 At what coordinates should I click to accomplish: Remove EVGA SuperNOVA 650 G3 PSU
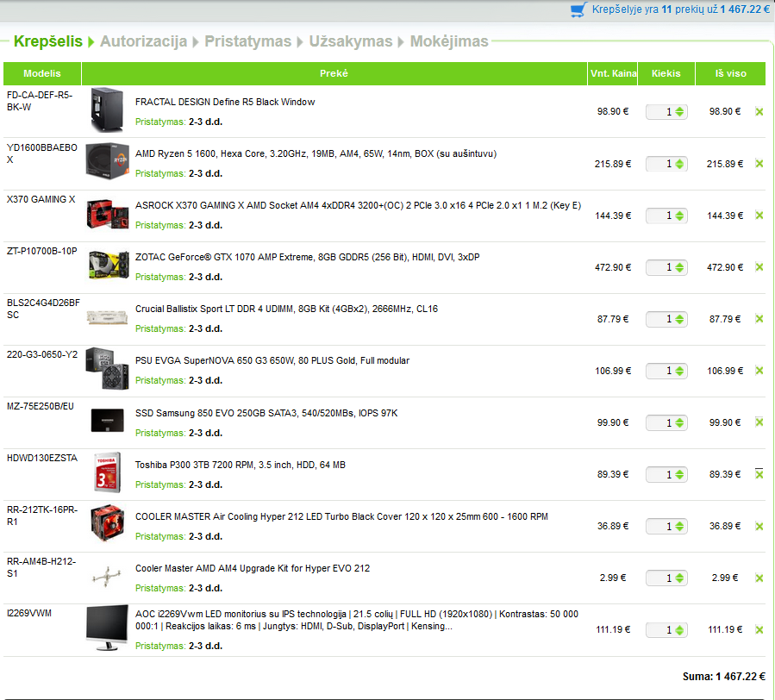(759, 371)
